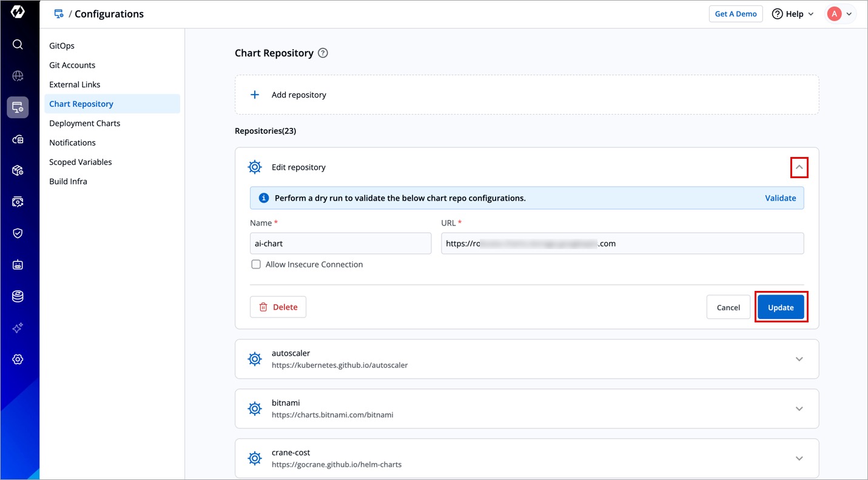868x480 pixels.
Task: Click the shield security icon in sidebar
Action: click(x=18, y=233)
